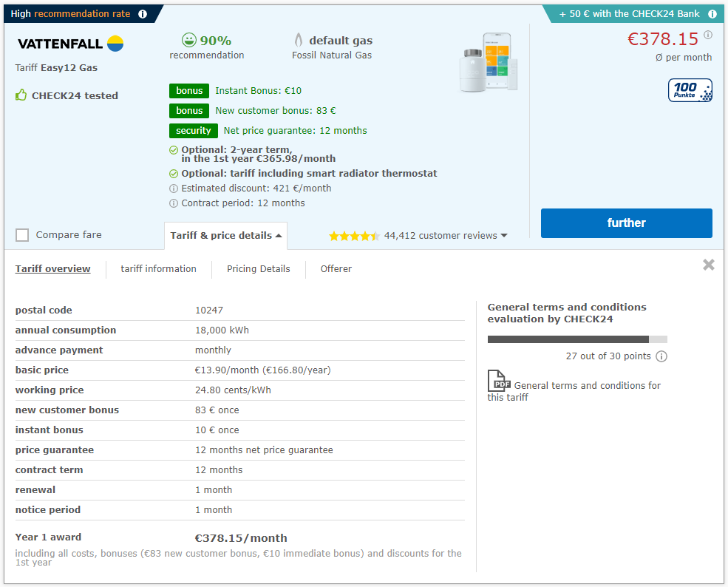Viewport: 728px width, 587px height.
Task: Open General terms and conditions link
Action: (587, 386)
